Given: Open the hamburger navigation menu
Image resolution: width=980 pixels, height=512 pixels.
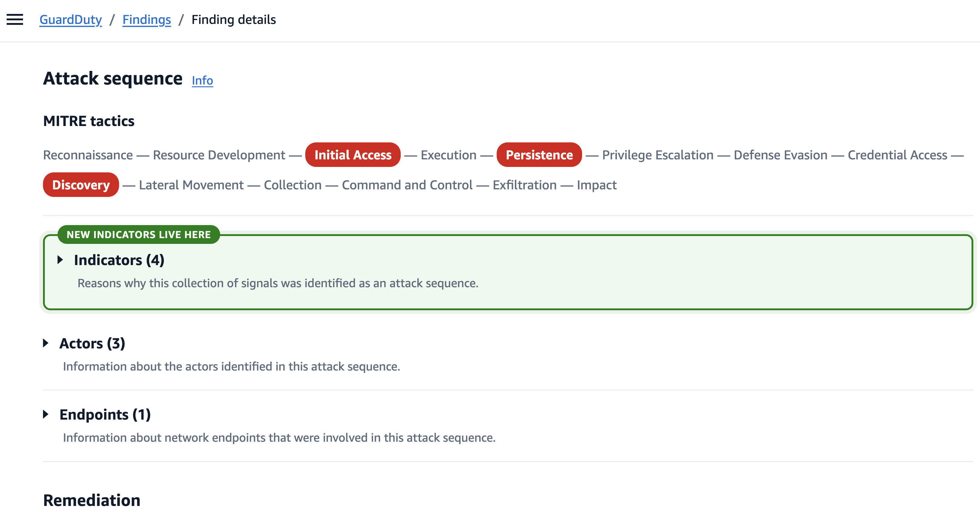Looking at the screenshot, I should click(x=15, y=19).
